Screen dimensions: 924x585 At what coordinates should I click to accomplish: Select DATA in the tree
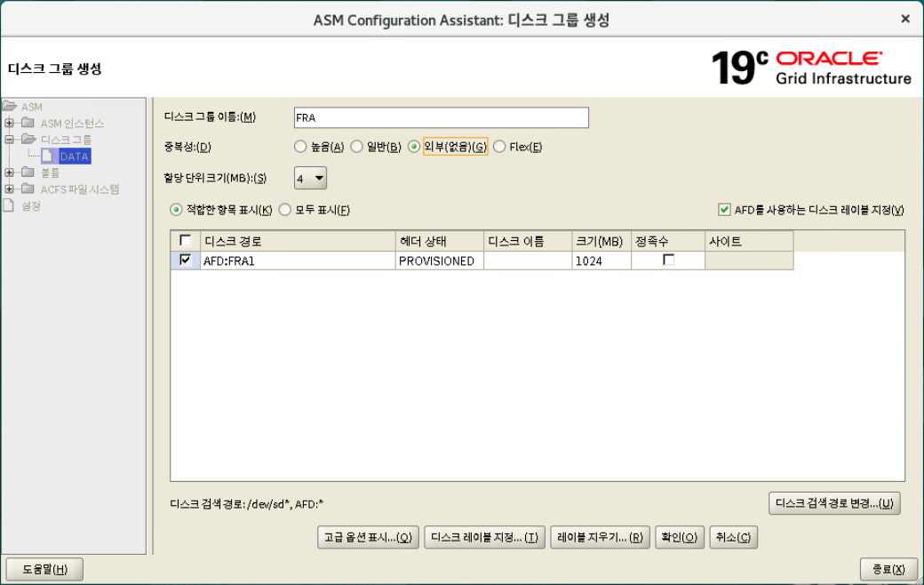click(x=75, y=156)
